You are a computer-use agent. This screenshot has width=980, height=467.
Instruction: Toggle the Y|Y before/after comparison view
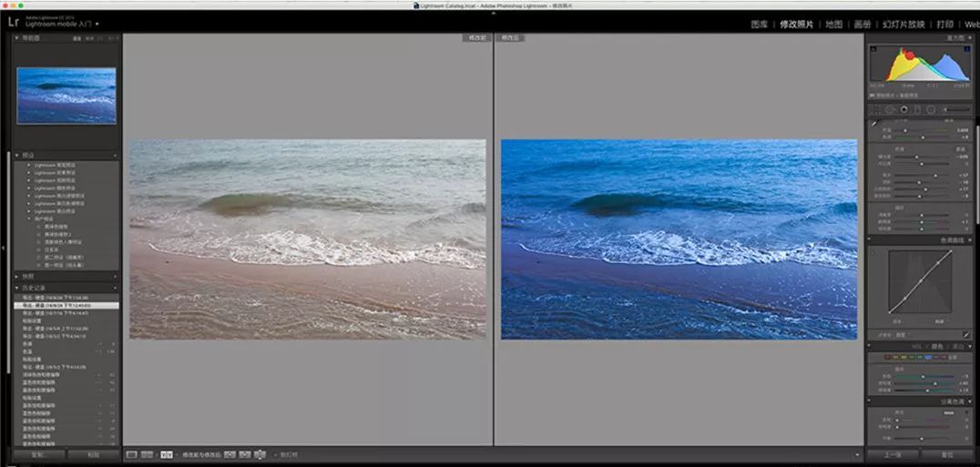tap(167, 454)
